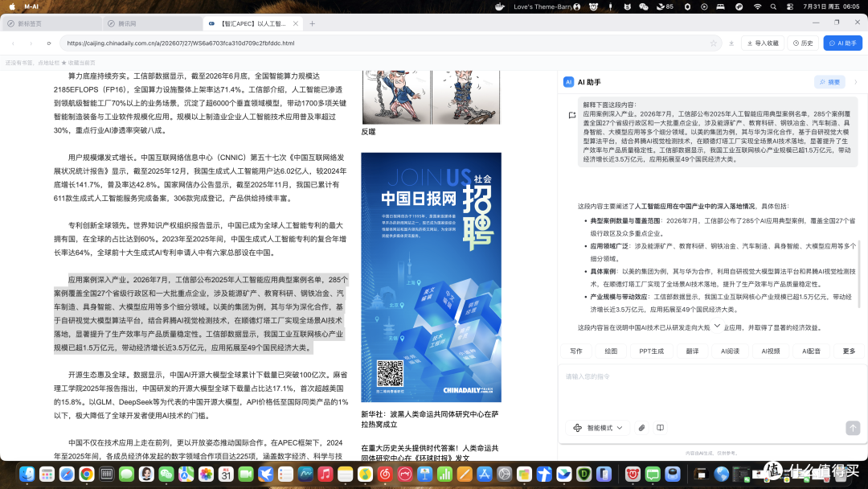Screen dimensions: 868x489
Task: Toggle the AI 助手 panel button
Action: (842, 43)
